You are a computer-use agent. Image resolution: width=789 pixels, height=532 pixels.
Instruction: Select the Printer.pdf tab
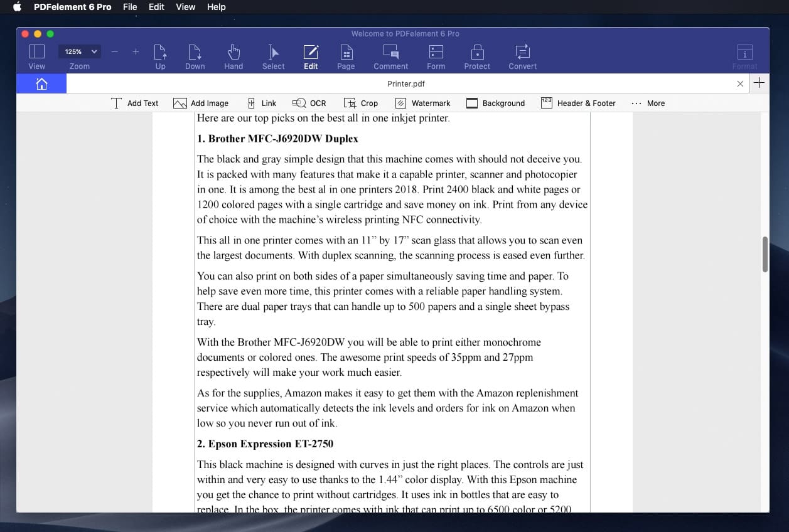pyautogui.click(x=406, y=83)
